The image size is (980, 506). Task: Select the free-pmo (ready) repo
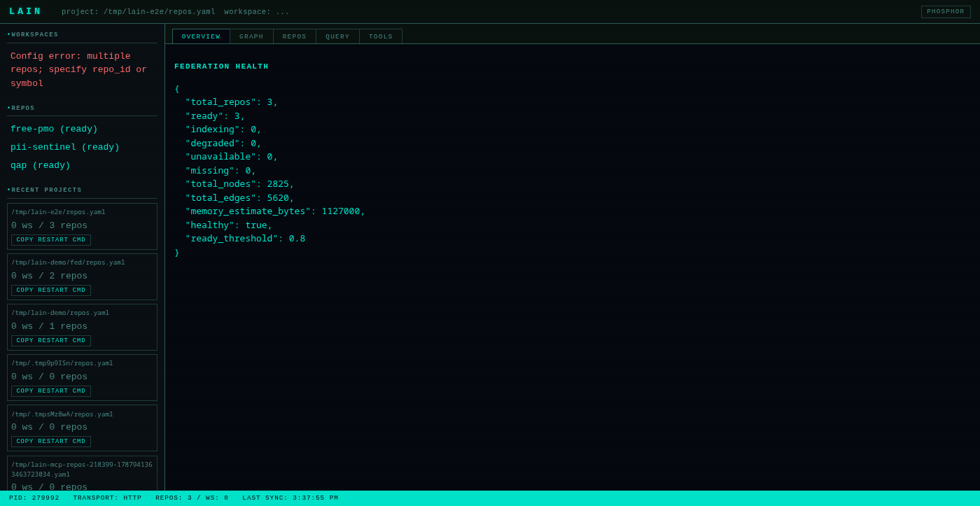tap(54, 129)
